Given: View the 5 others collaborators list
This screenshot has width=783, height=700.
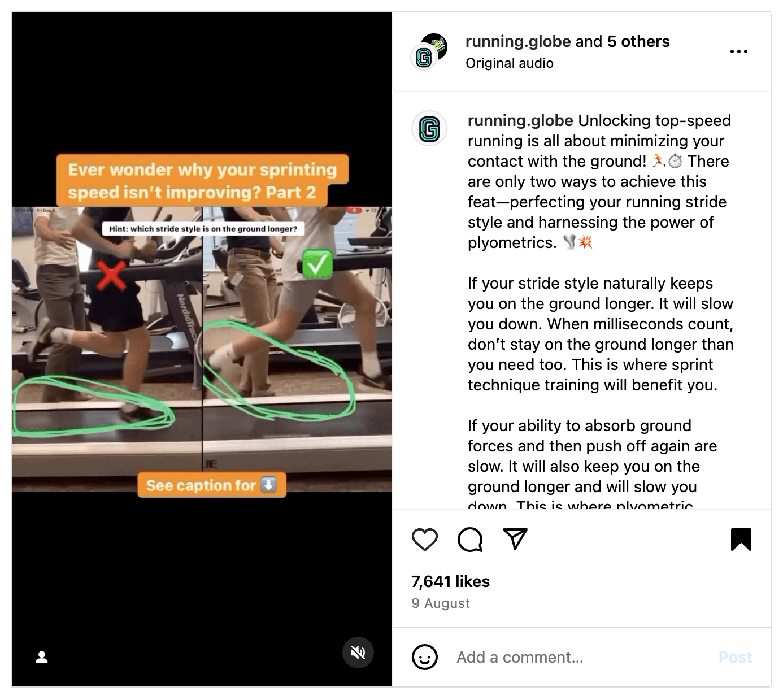Looking at the screenshot, I should [x=638, y=41].
